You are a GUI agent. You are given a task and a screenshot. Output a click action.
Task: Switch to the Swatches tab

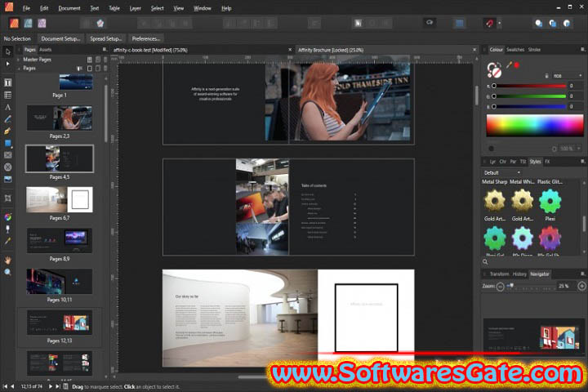(x=515, y=50)
